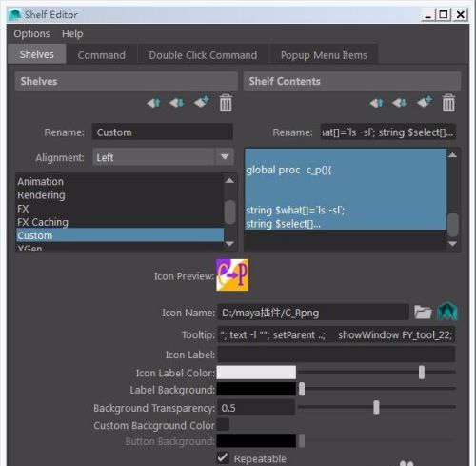Minimize the Shelf Editor window

(x=428, y=14)
